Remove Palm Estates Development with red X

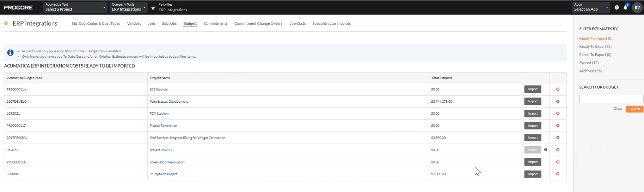558,101
